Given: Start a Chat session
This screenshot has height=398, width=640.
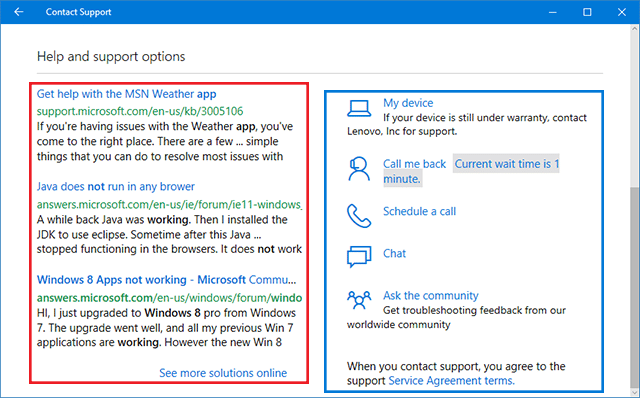Looking at the screenshot, I should pyautogui.click(x=394, y=253).
